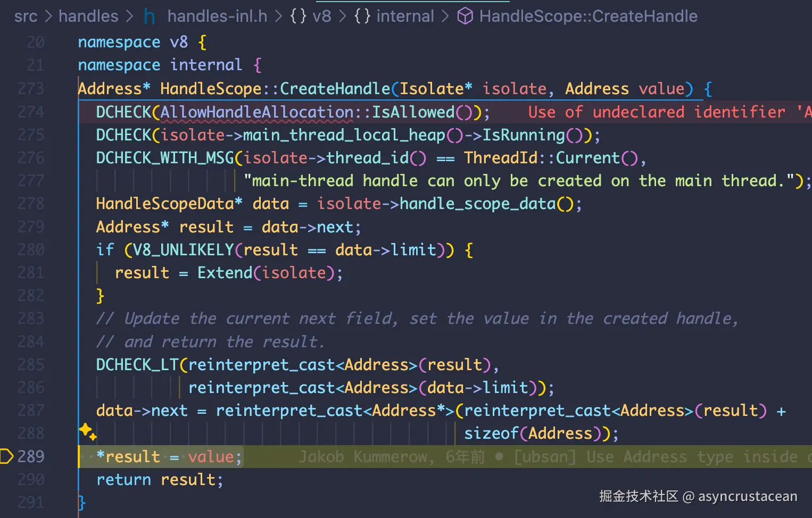812x518 pixels.
Task: Click 'namespace internal' on line 21
Action: [160, 65]
